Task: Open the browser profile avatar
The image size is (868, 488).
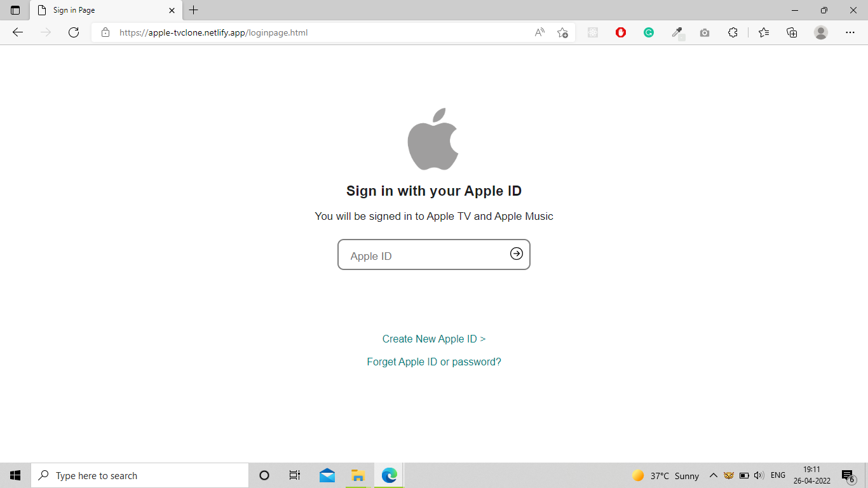Action: (x=821, y=32)
